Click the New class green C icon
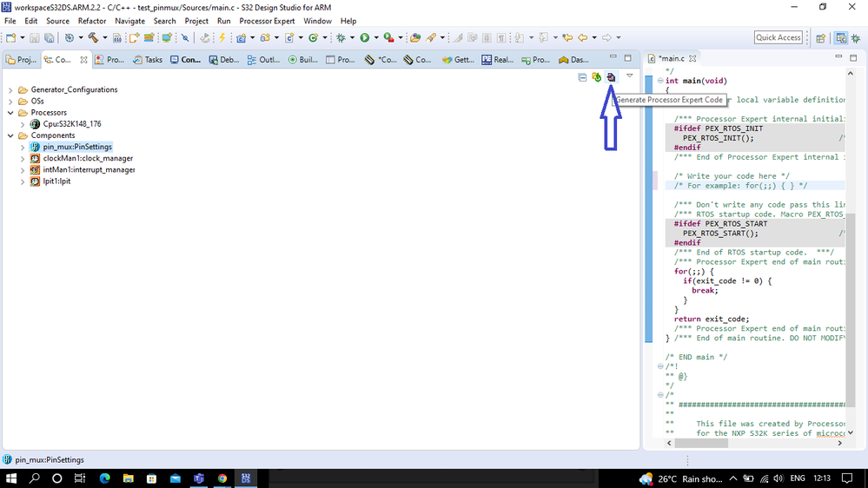The image size is (868, 488). tap(314, 37)
